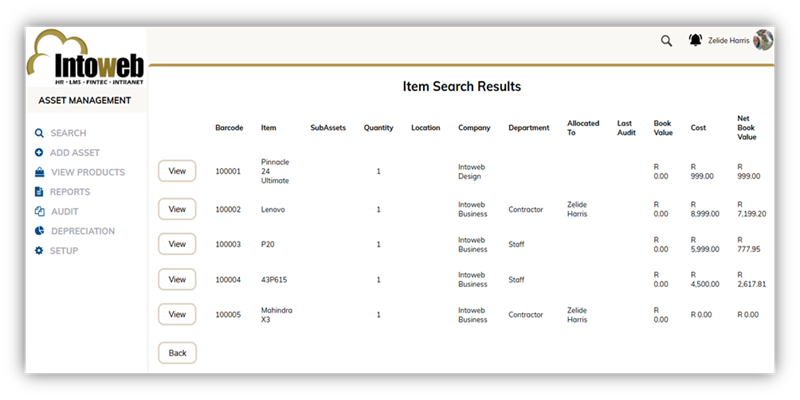Image resolution: width=800 pixels, height=400 pixels.
Task: Click the Last Audit column header
Action: [x=627, y=128]
